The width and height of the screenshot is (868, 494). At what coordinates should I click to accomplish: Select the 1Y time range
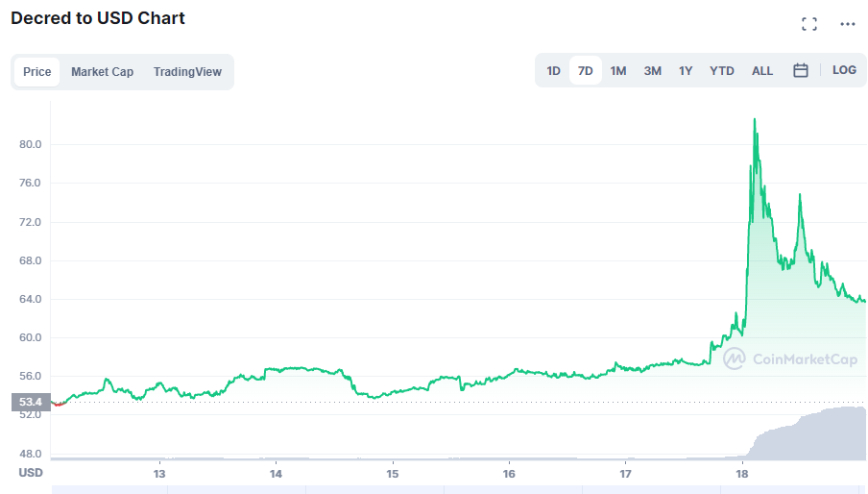686,71
